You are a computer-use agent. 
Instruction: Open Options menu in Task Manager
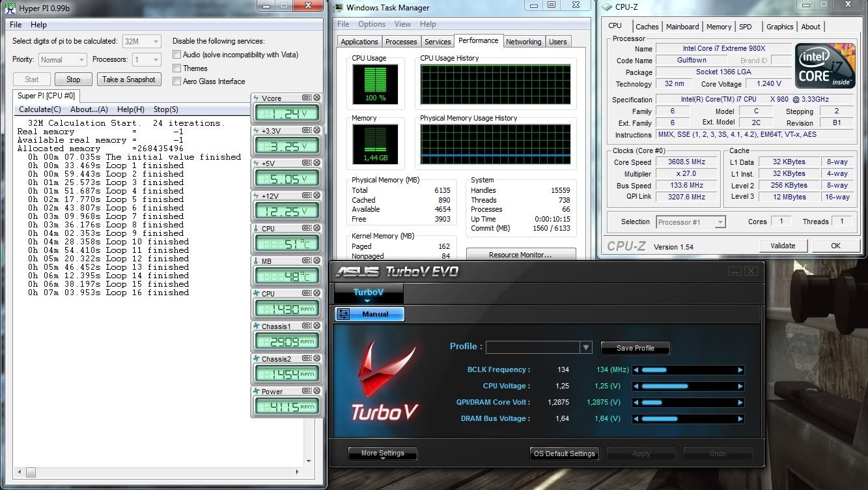point(372,24)
